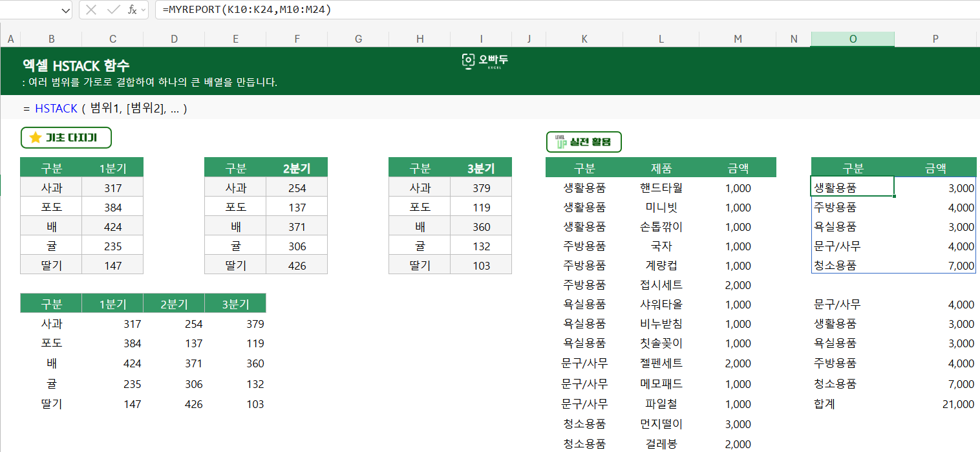Select column M header
The width and height of the screenshot is (980, 452).
coord(738,39)
